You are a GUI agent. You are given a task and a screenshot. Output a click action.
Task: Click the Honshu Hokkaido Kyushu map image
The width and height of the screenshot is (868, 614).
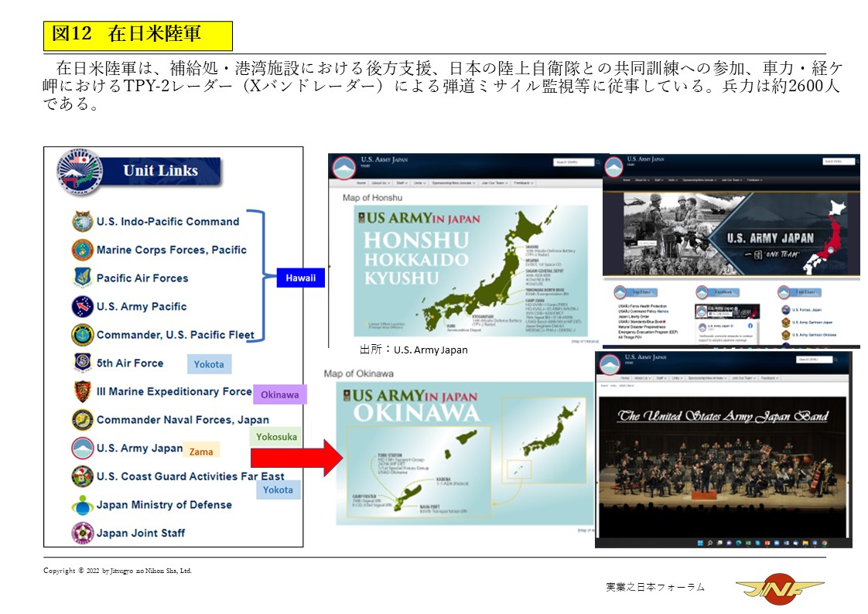click(x=470, y=271)
